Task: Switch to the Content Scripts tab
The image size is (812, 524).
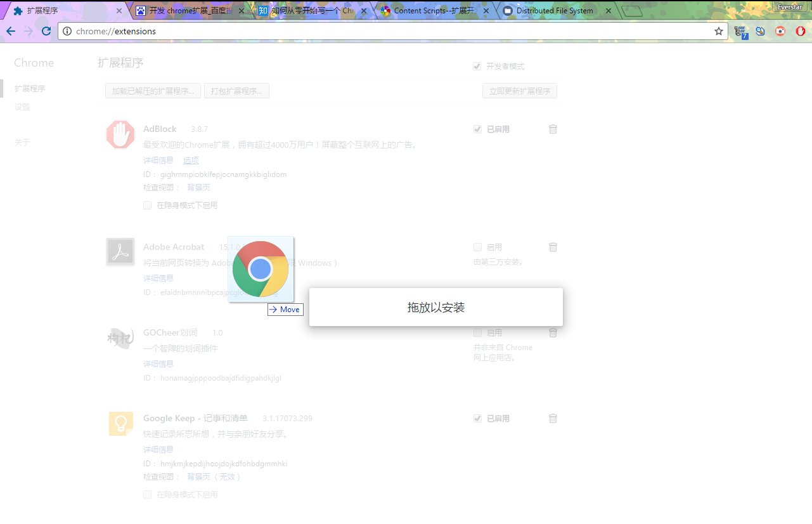Action: tap(436, 11)
